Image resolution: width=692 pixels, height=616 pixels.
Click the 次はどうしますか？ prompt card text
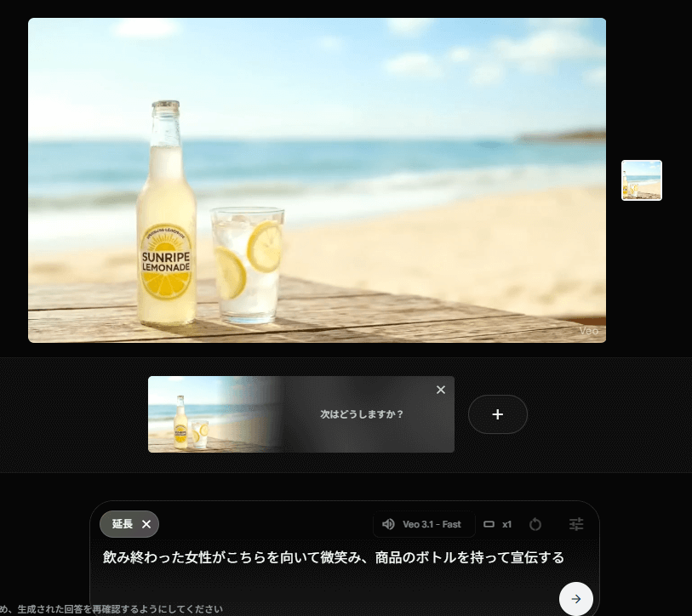click(362, 414)
